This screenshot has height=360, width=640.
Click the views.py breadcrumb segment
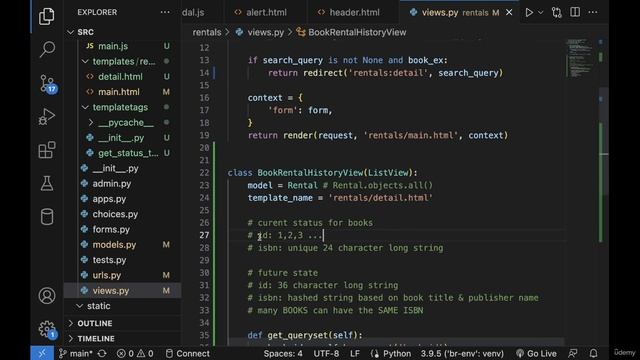coord(260,32)
